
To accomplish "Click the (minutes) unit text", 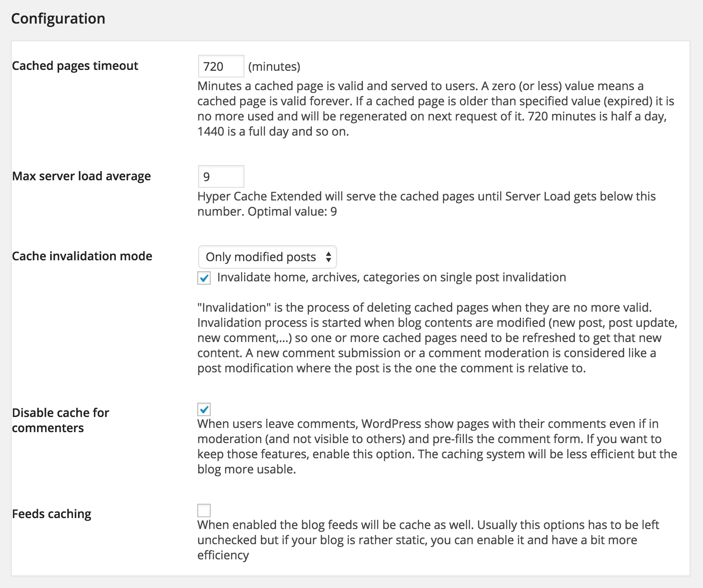I will (x=274, y=67).
